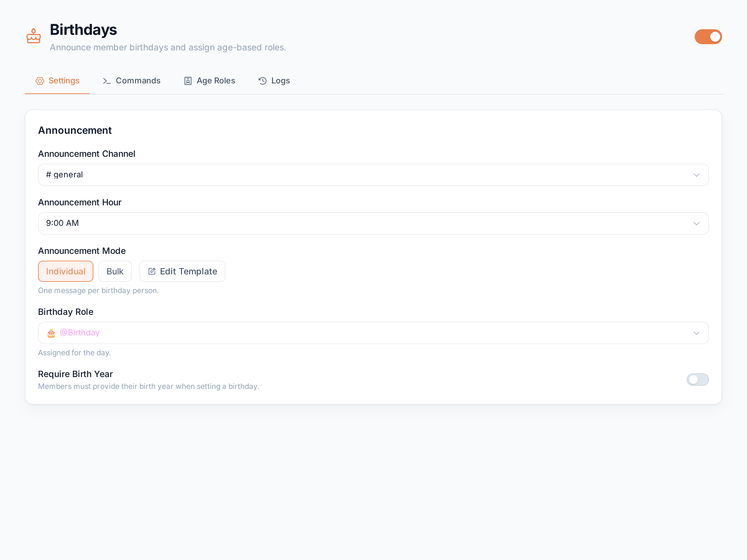Open the Birthday Role dropdown
The width and height of the screenshot is (747, 560).
pos(373,333)
